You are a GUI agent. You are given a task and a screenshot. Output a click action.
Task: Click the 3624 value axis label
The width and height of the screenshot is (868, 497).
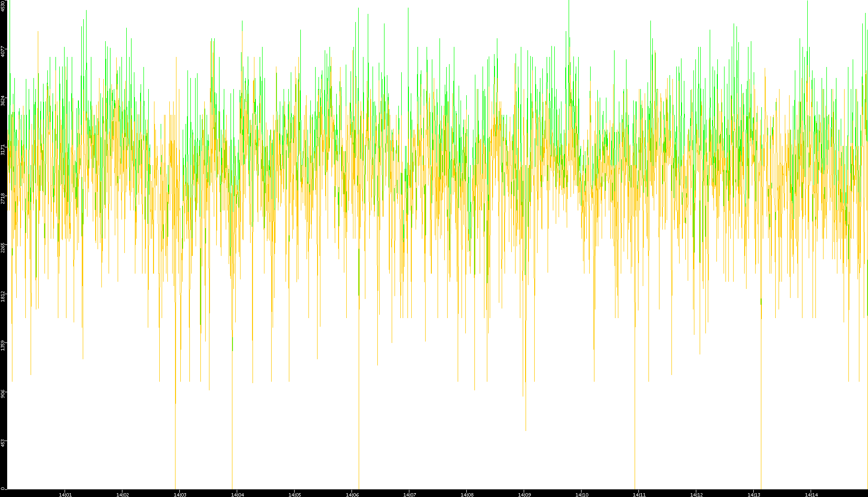[x=3, y=100]
